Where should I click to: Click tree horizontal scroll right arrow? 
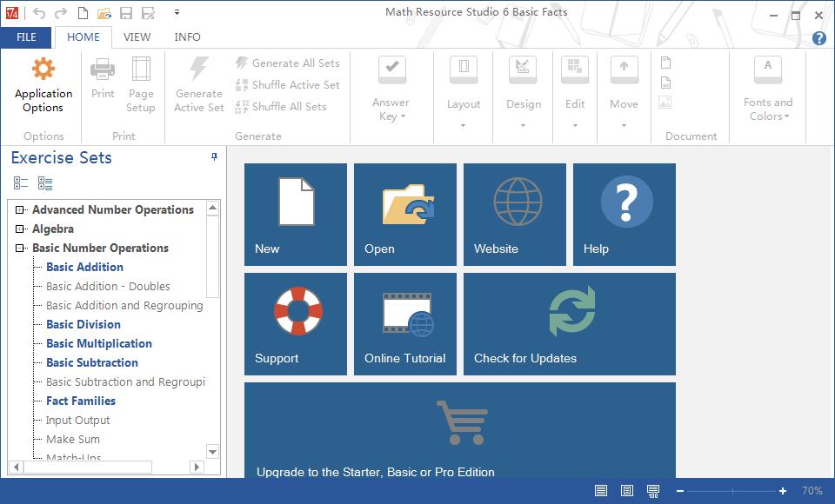pyautogui.click(x=197, y=467)
